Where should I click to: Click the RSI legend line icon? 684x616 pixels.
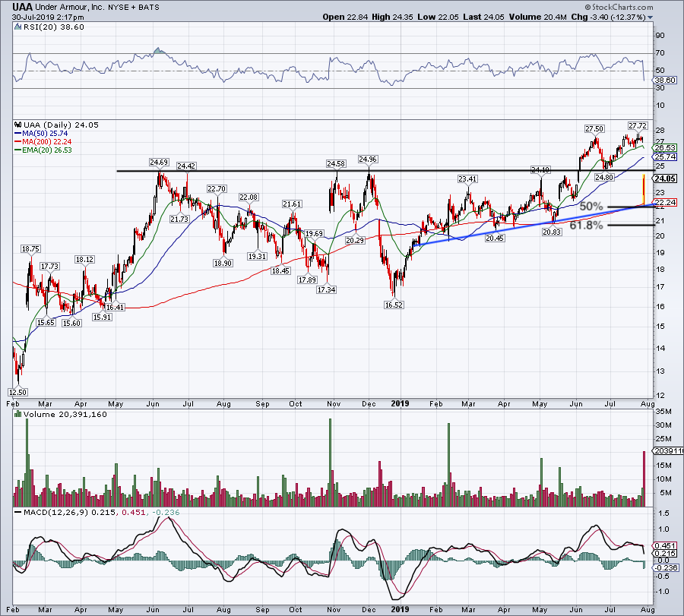[17, 27]
